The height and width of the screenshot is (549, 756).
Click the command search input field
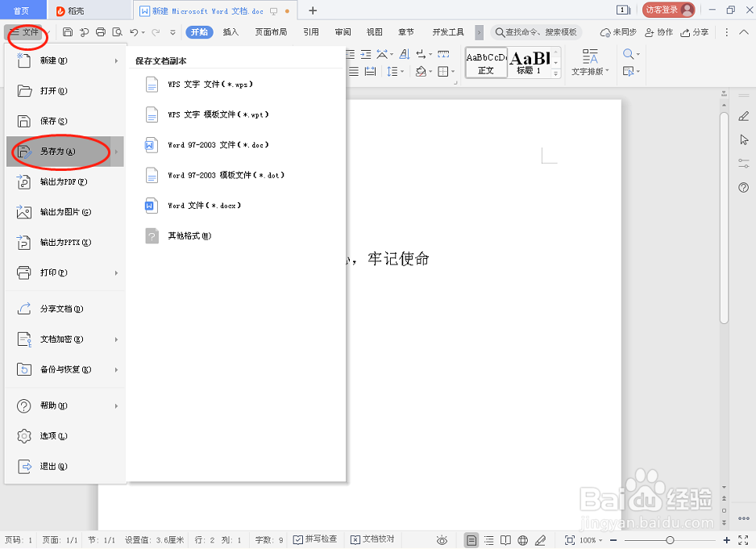click(536, 32)
